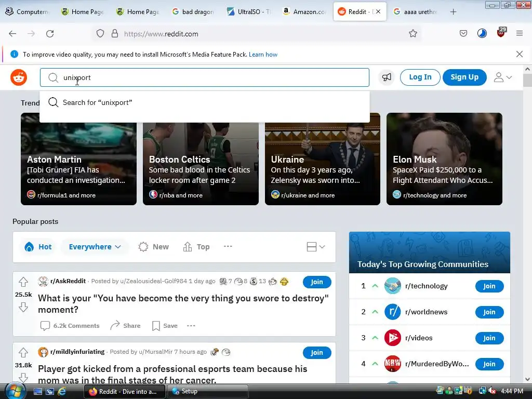Image resolution: width=532 pixels, height=399 pixels.
Task: Switch to the Amazon.com tab
Action: (x=305, y=11)
